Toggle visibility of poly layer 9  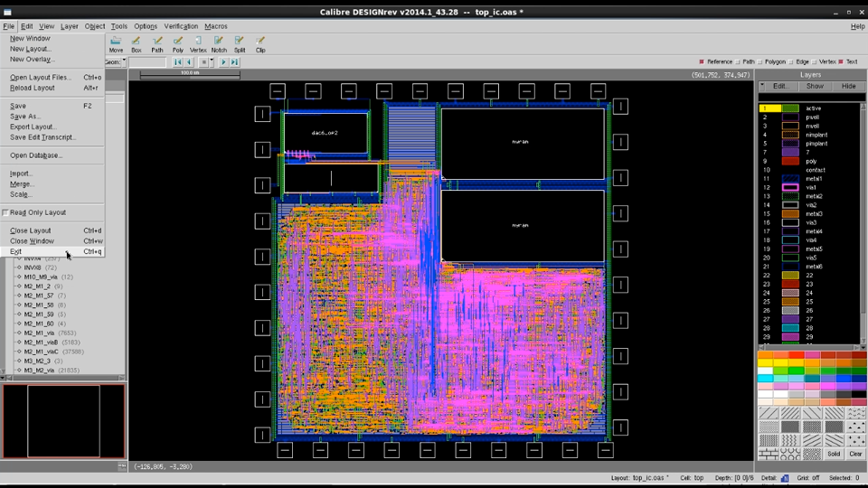tap(790, 161)
